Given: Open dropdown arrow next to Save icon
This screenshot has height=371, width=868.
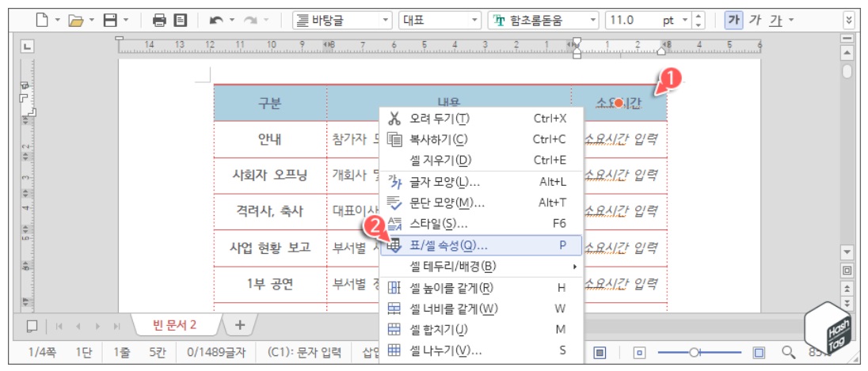Looking at the screenshot, I should click(126, 21).
